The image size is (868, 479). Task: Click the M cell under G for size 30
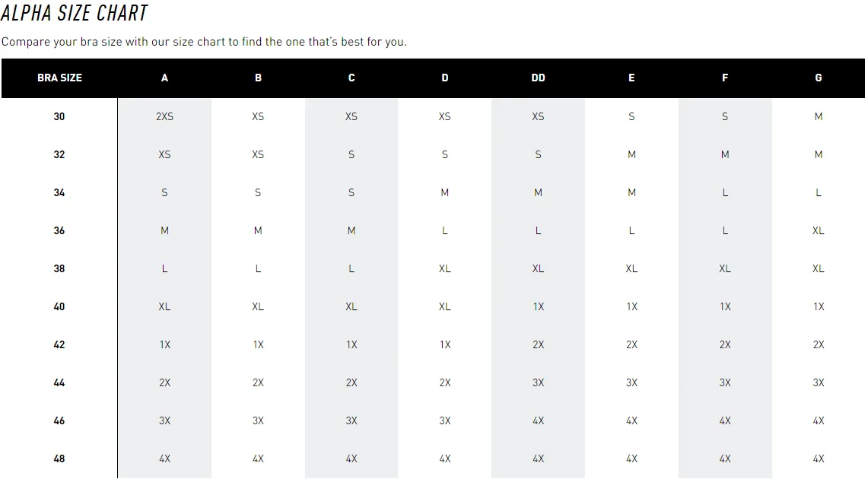(819, 116)
